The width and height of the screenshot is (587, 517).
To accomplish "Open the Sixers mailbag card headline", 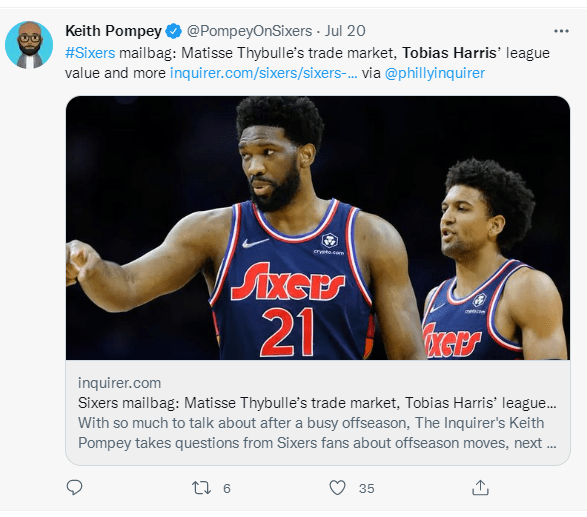I will [x=317, y=403].
